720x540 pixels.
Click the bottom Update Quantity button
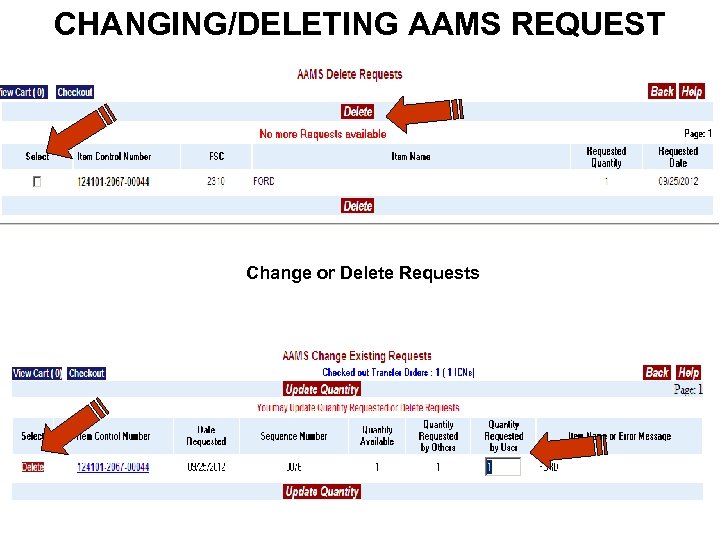point(322,491)
